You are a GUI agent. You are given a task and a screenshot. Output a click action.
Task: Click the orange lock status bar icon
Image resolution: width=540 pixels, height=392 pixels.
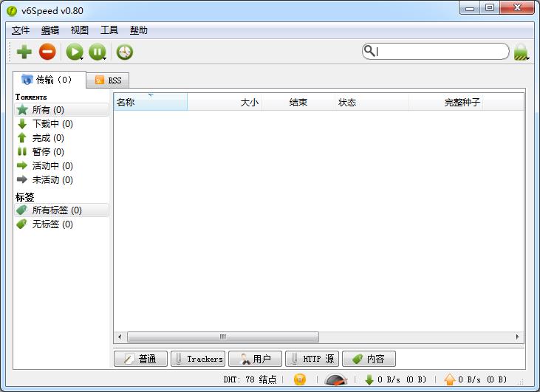[299, 379]
